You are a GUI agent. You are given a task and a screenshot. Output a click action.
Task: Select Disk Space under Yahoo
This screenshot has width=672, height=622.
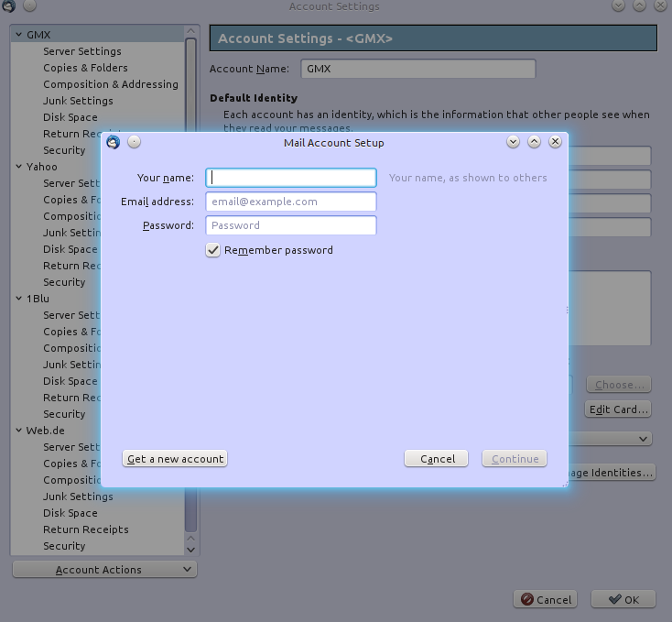[x=70, y=249]
